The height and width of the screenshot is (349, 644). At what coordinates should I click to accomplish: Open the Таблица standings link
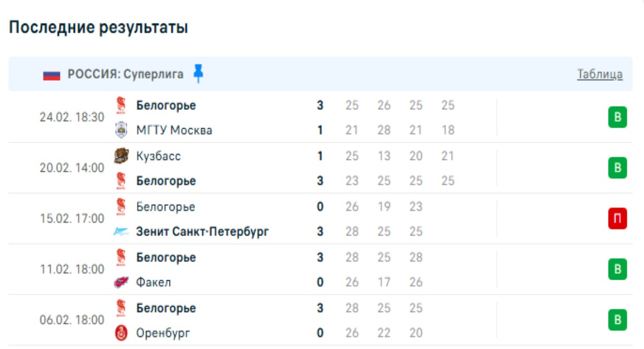point(600,74)
